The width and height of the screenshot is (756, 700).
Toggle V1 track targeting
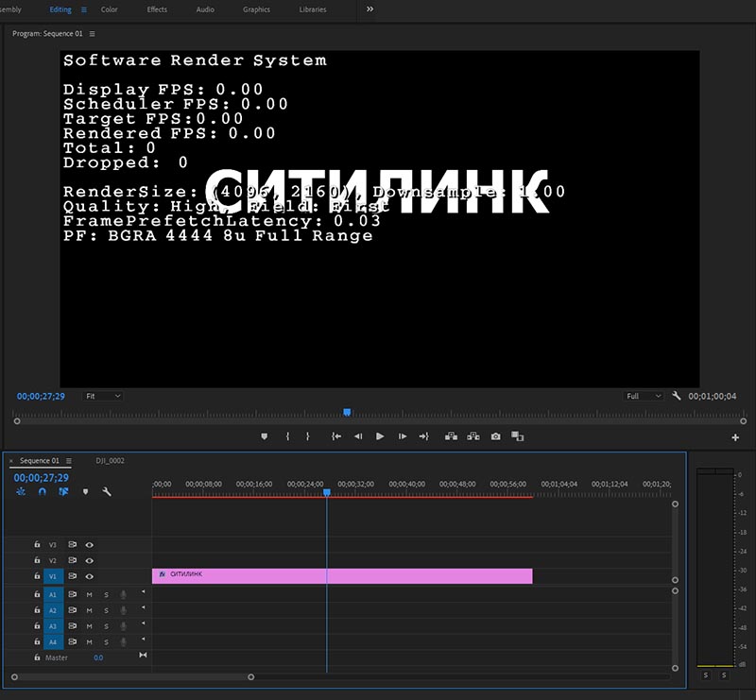click(x=53, y=576)
